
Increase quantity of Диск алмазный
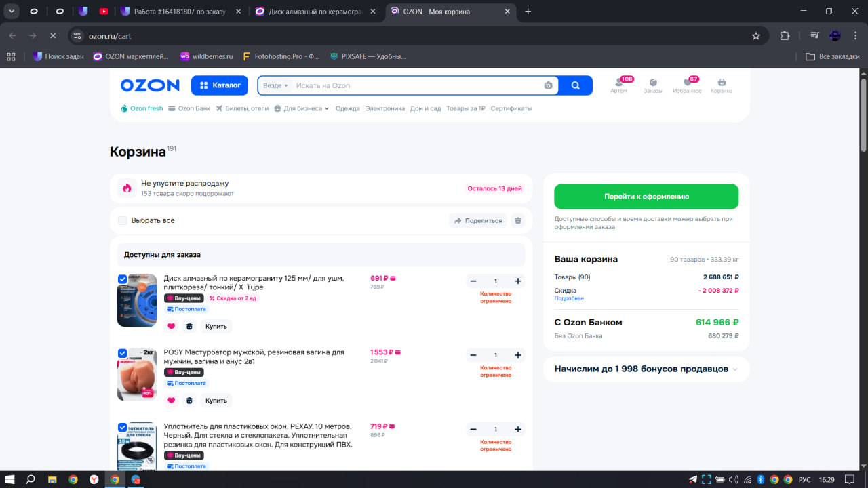pos(518,281)
